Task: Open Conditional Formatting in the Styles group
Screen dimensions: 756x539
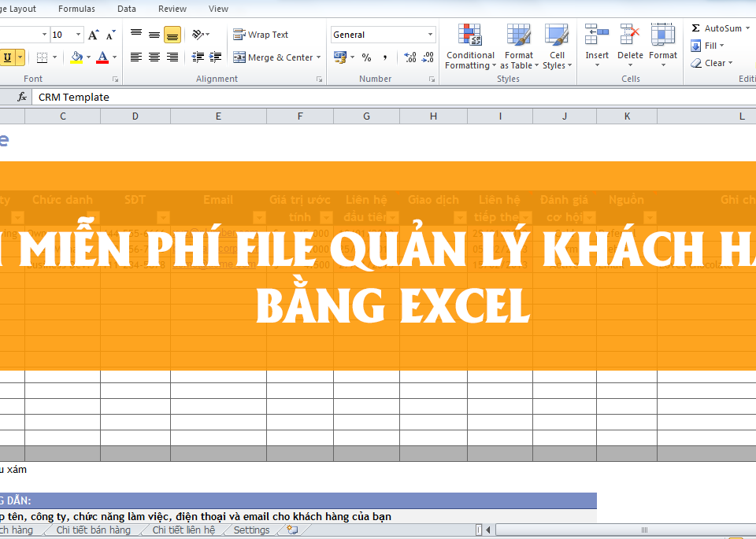Action: click(x=470, y=46)
